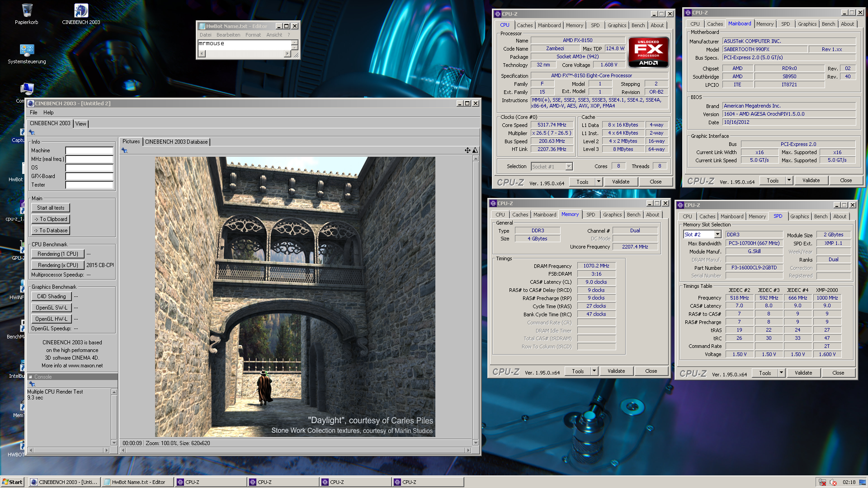The image size is (868, 488).
Task: Click the Tester input field
Action: coord(89,185)
